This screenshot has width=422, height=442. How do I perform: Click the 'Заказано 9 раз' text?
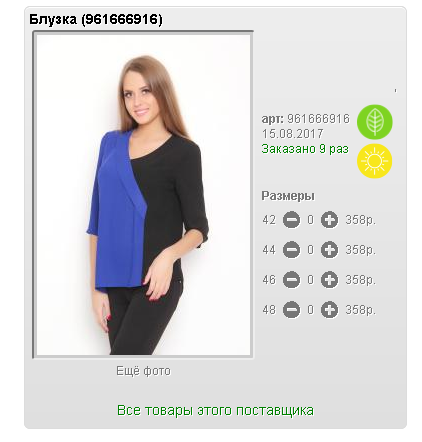305,149
